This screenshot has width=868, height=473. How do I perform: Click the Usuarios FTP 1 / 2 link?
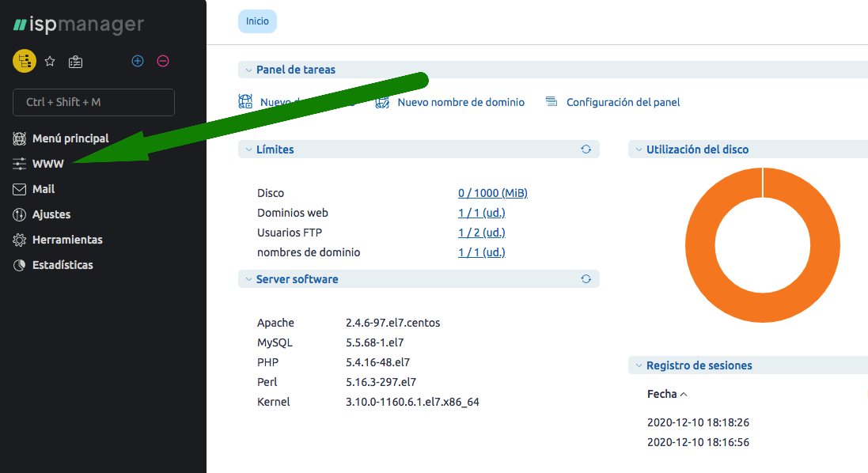pos(481,233)
